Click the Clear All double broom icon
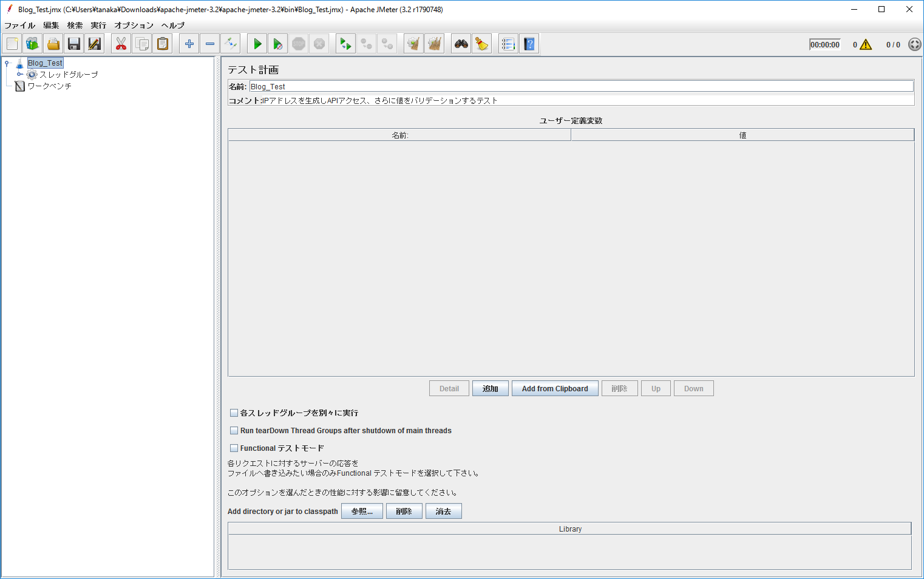The width and height of the screenshot is (924, 579). coord(435,44)
